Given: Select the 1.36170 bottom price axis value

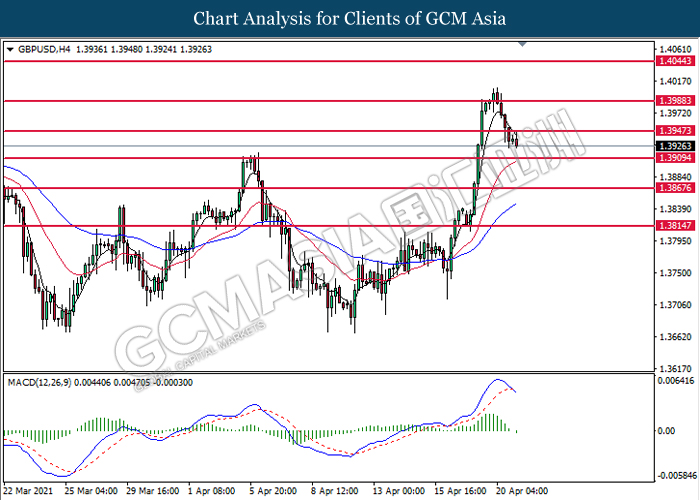Looking at the screenshot, I should click(x=676, y=368).
